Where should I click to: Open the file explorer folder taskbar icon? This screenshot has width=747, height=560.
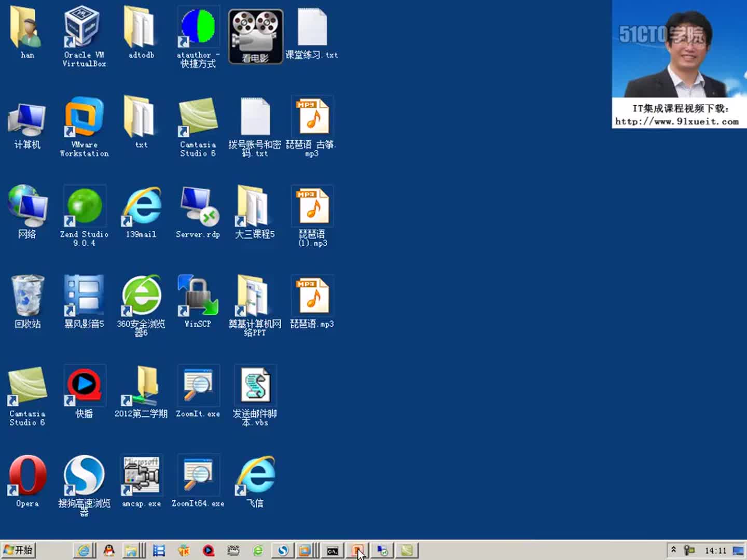tap(134, 551)
